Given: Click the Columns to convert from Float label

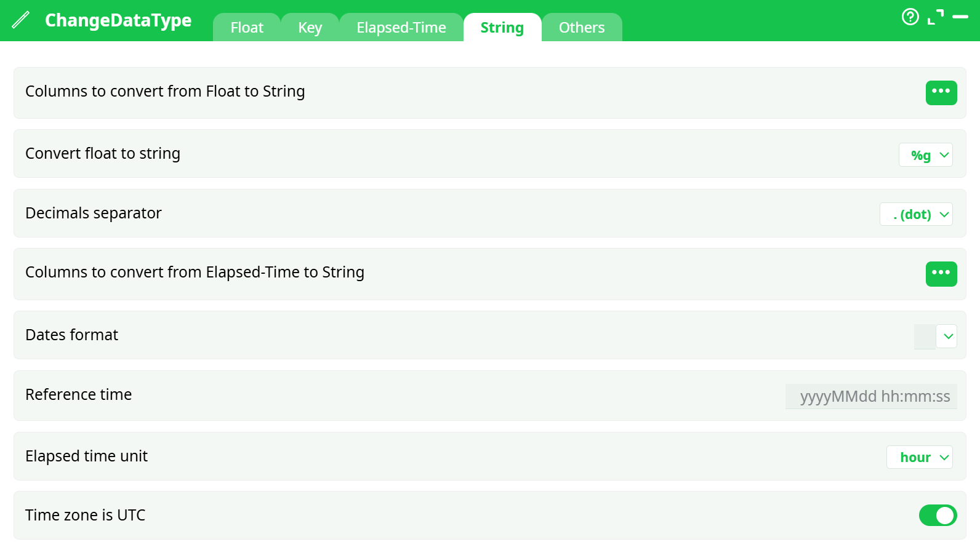Looking at the screenshot, I should point(165,91).
